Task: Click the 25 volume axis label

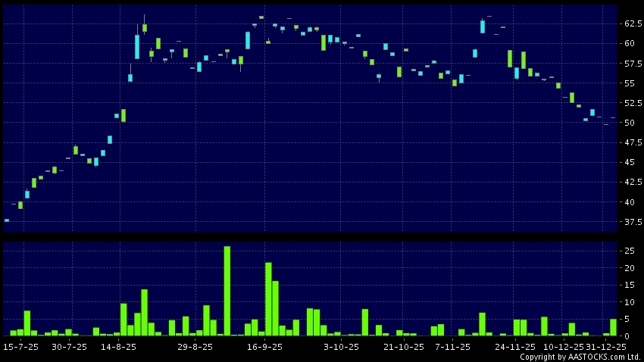Action: point(629,251)
